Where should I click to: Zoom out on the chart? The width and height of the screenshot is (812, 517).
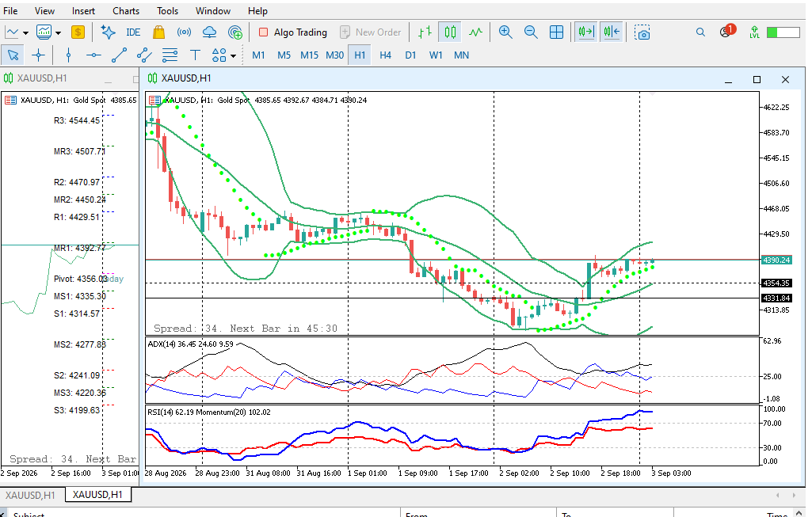click(x=531, y=32)
